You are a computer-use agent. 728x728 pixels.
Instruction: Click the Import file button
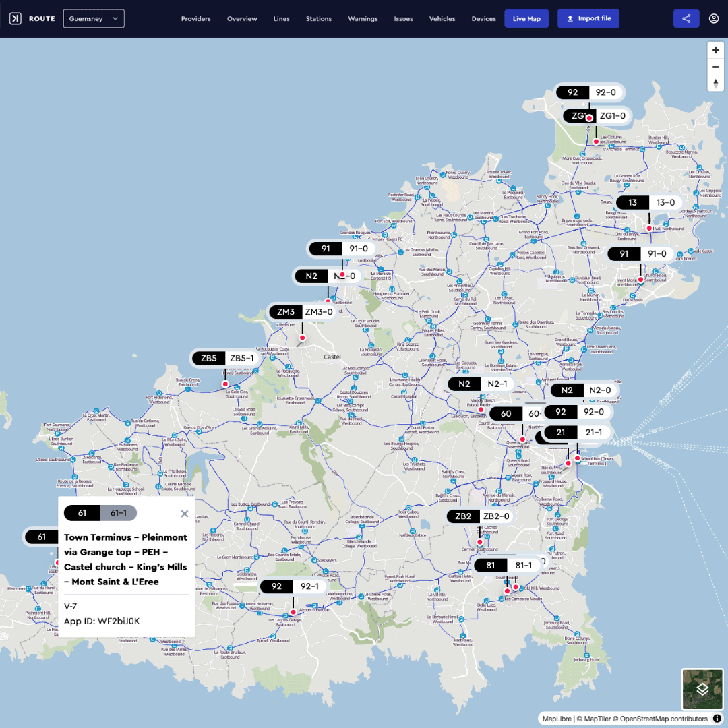click(588, 19)
